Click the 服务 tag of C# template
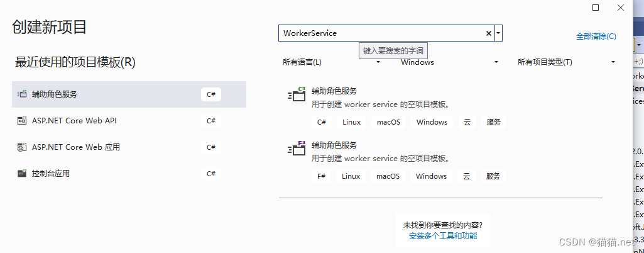644x253 pixels. click(x=494, y=122)
